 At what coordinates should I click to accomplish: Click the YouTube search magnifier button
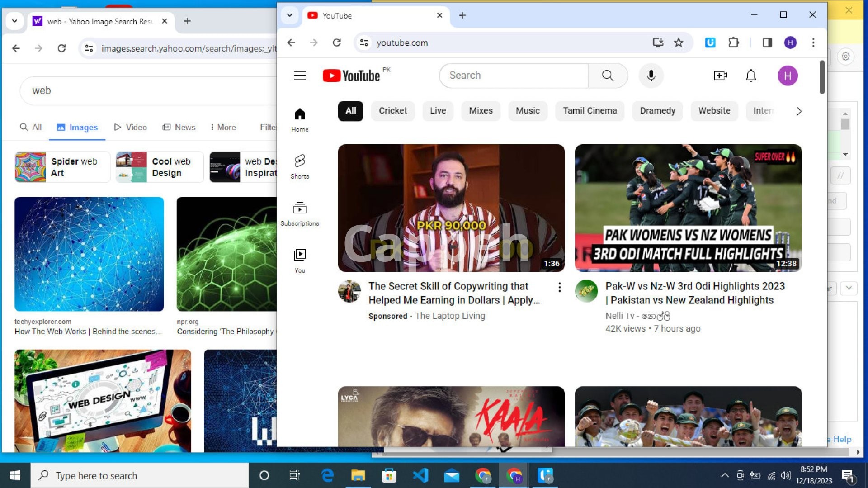608,76
